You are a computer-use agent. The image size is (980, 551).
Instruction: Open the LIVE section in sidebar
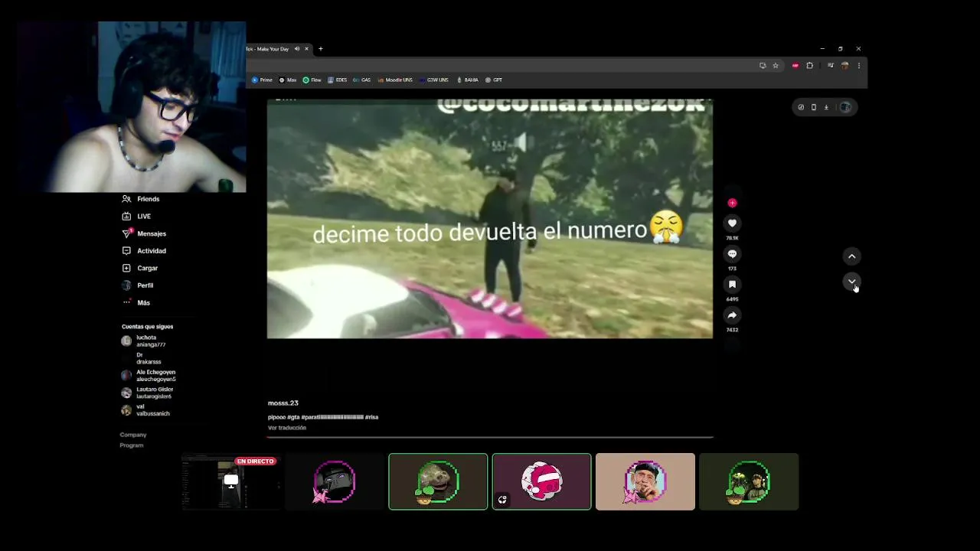coord(136,217)
